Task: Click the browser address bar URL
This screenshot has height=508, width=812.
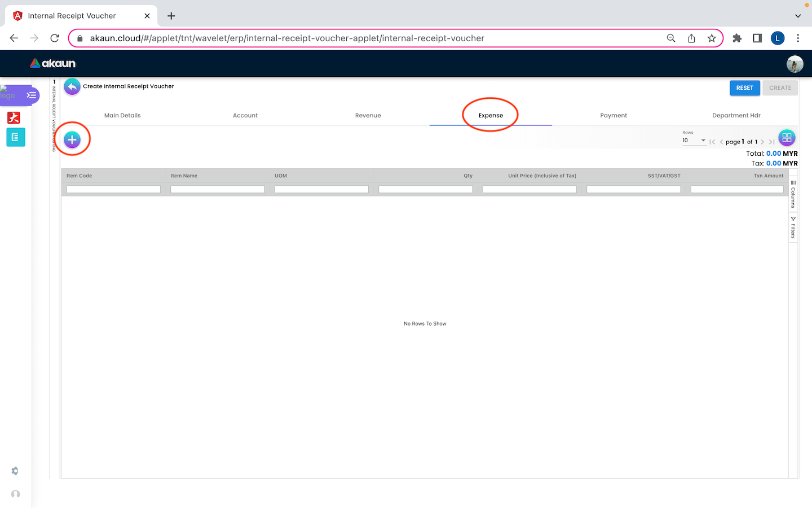Action: [x=287, y=38]
